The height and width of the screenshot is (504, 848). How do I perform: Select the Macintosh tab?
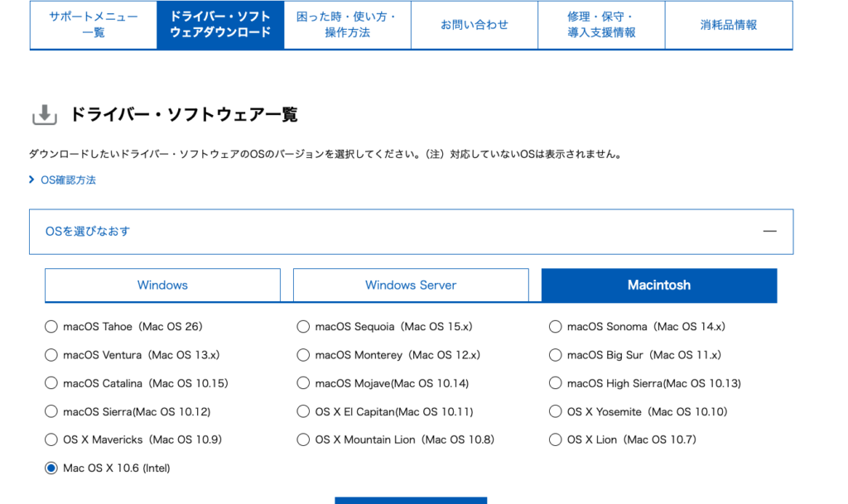pyautogui.click(x=659, y=286)
